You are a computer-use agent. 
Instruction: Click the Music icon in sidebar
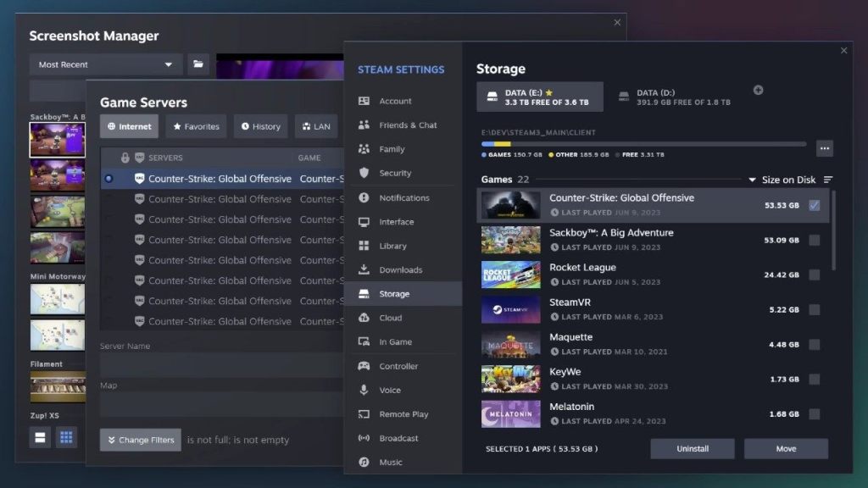coord(364,462)
